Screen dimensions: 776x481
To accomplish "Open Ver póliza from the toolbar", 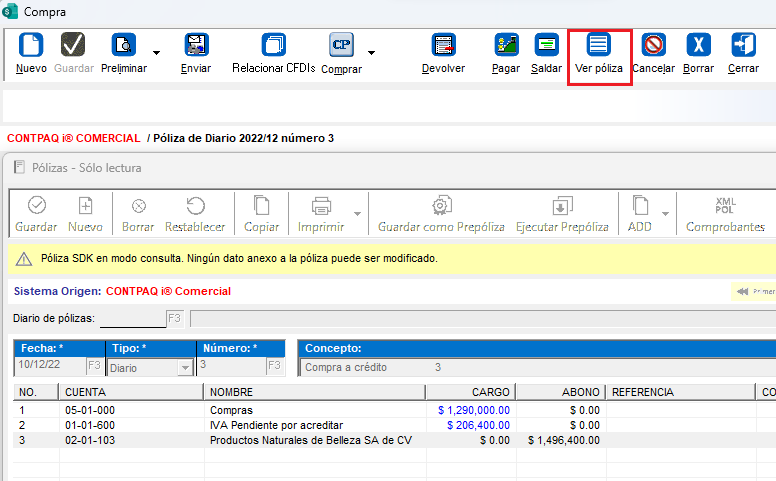I will pyautogui.click(x=599, y=46).
